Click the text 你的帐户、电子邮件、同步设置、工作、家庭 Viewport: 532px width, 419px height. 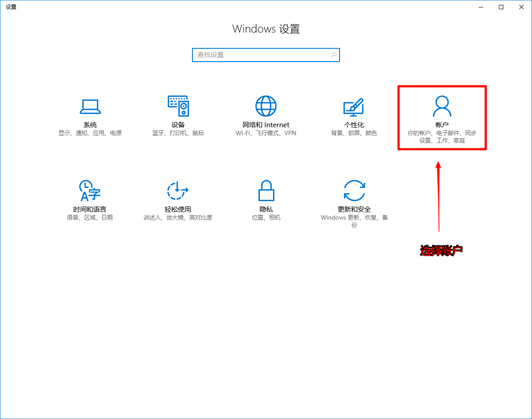442,137
